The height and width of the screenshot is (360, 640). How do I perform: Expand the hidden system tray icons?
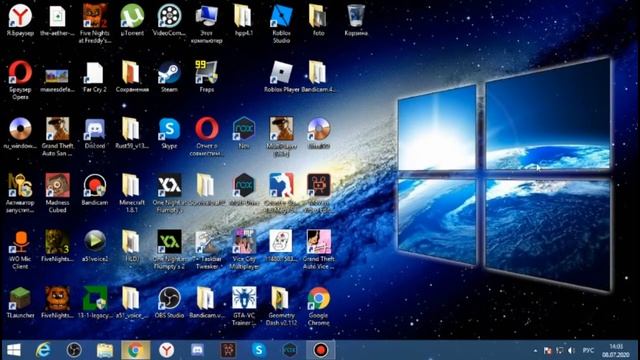point(535,351)
